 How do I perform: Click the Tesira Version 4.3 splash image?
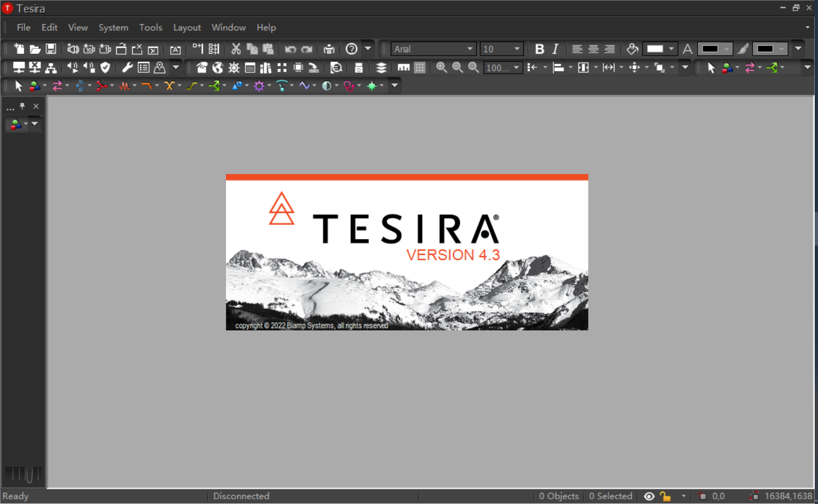click(407, 252)
